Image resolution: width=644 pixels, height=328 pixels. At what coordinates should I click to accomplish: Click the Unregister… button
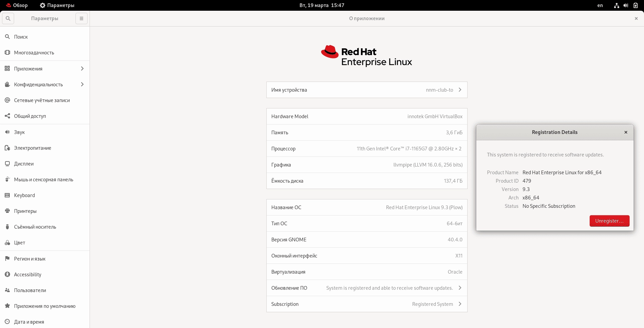[609, 221]
